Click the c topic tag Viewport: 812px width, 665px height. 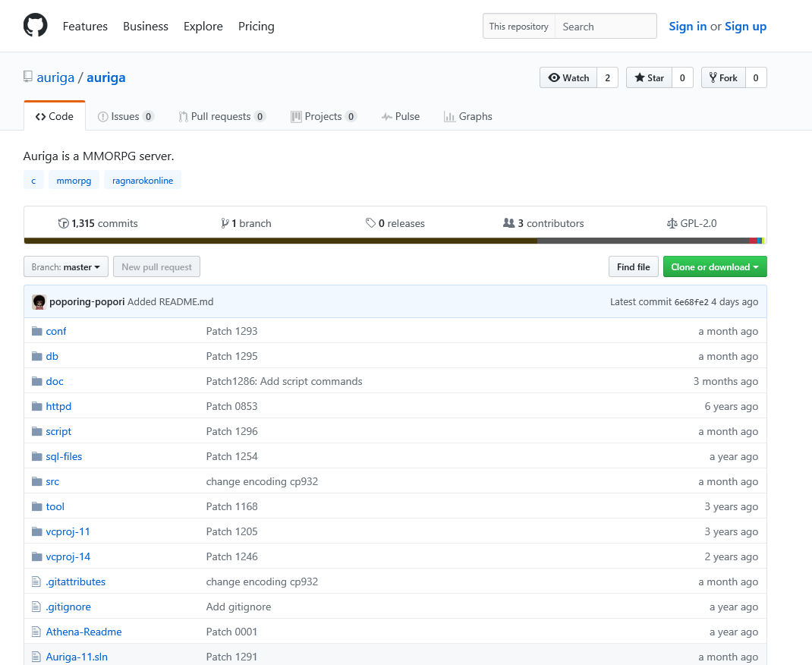(33, 180)
